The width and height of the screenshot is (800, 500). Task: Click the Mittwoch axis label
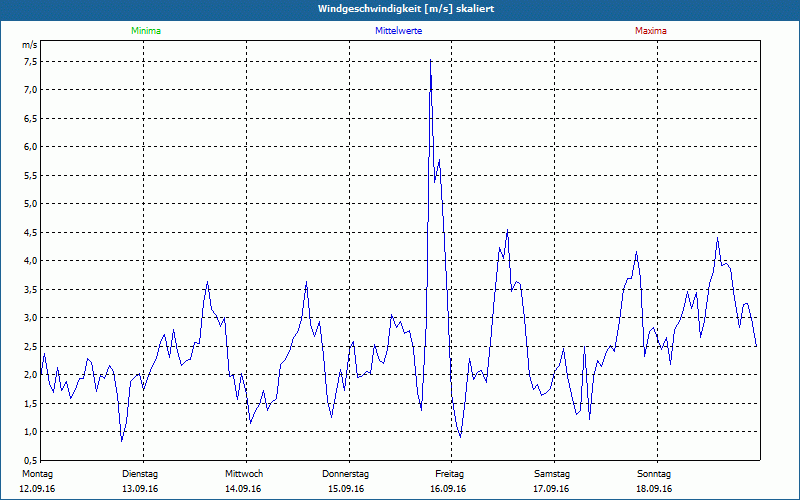[x=244, y=474]
